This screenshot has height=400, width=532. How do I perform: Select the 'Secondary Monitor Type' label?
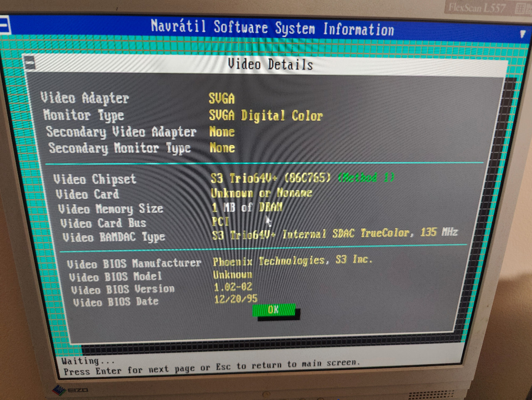pyautogui.click(x=120, y=148)
